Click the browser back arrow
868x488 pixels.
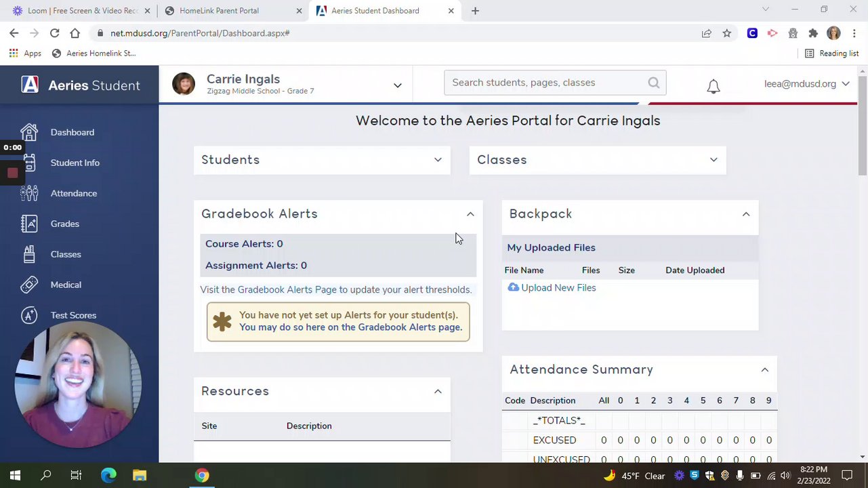point(14,33)
